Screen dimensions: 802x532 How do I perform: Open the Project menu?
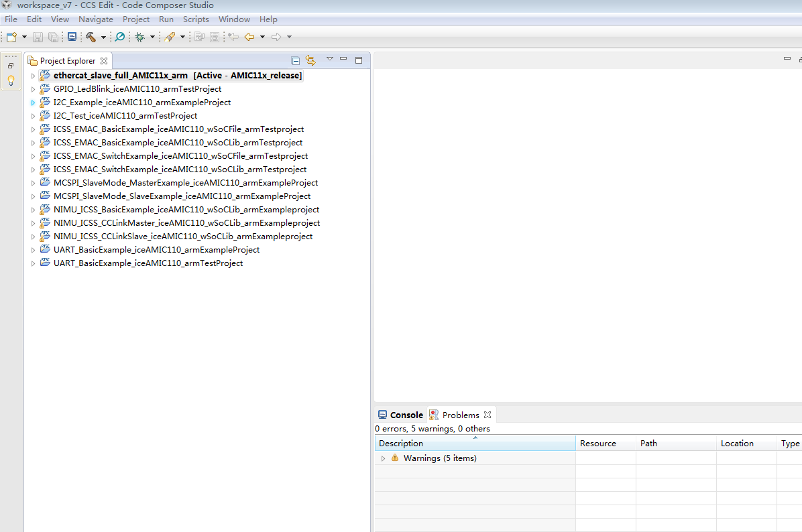coord(136,19)
